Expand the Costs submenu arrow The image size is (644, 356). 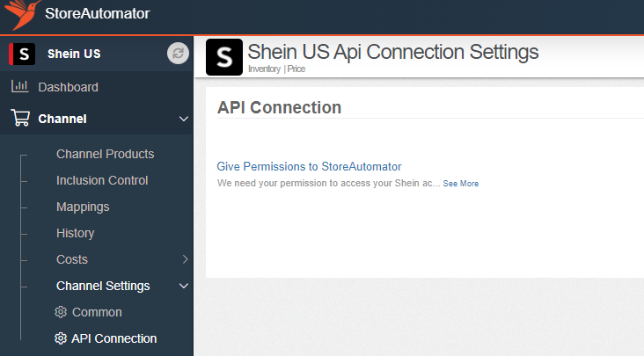pos(186,259)
